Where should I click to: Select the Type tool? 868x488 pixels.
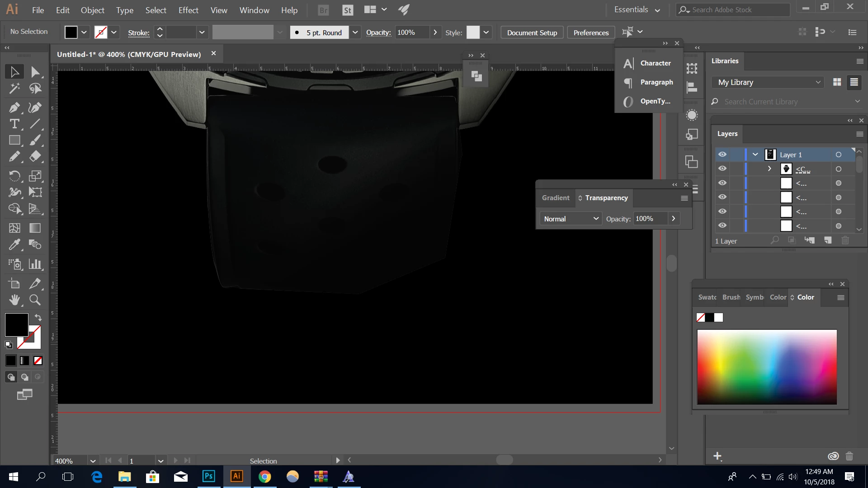14,124
